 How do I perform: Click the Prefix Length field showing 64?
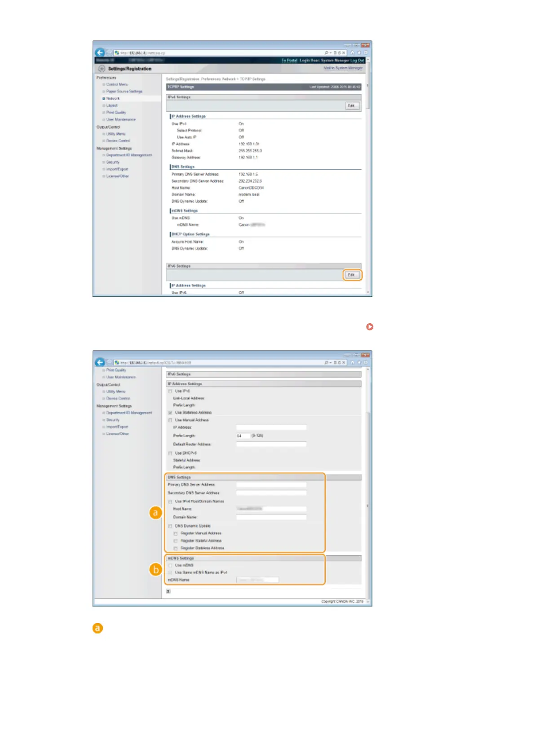tap(243, 435)
